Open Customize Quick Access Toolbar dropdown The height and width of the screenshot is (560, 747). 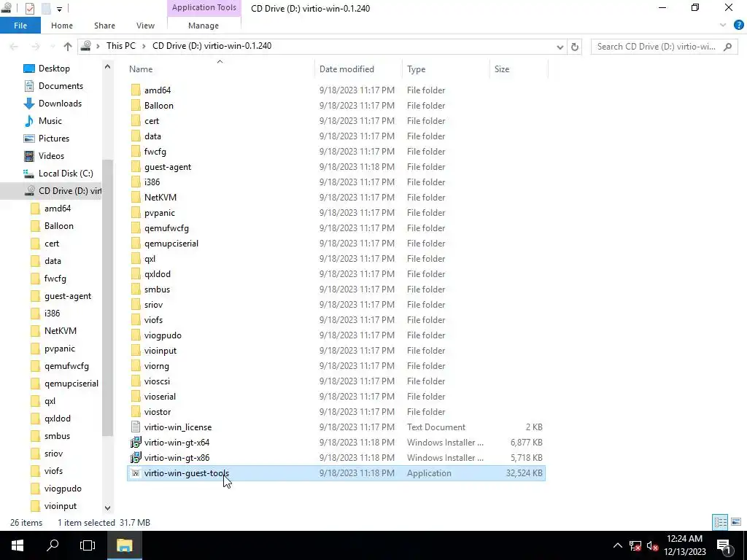click(59, 9)
